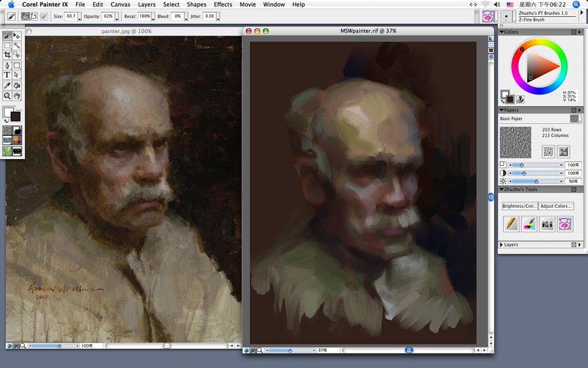The height and width of the screenshot is (368, 588).
Task: Pick the Magic Wand tool
Action: click(17, 46)
